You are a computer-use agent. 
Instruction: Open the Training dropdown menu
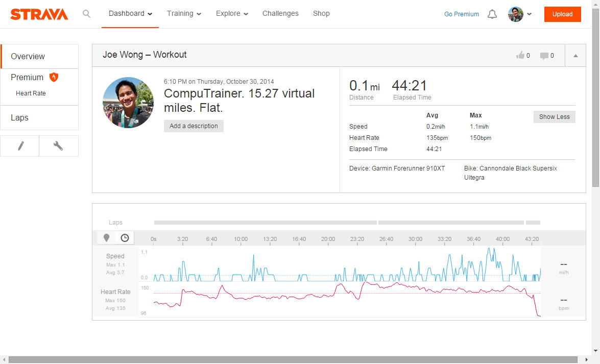(184, 14)
